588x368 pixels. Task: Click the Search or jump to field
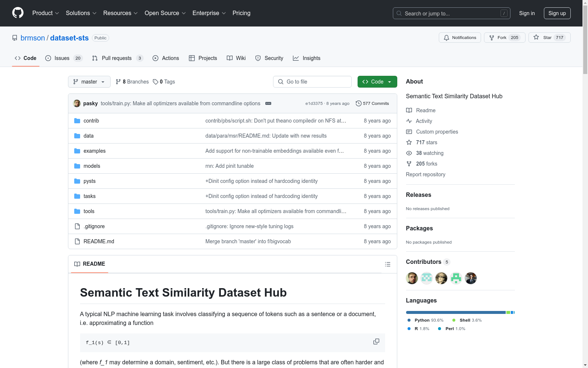click(x=452, y=13)
